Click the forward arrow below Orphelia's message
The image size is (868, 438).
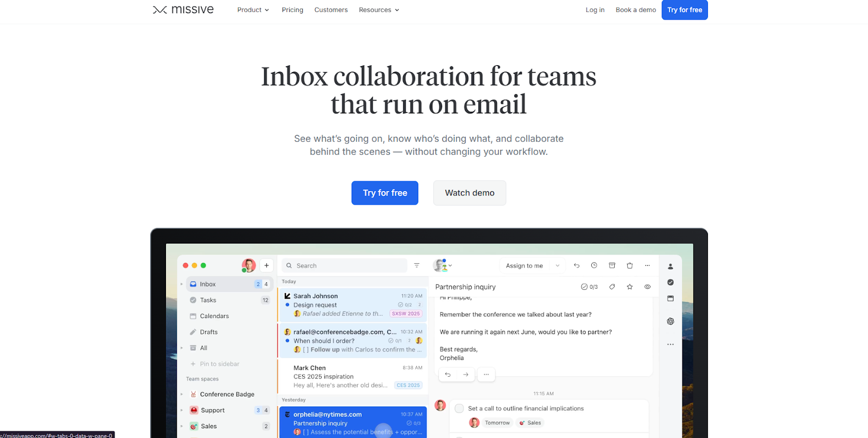[x=465, y=374]
